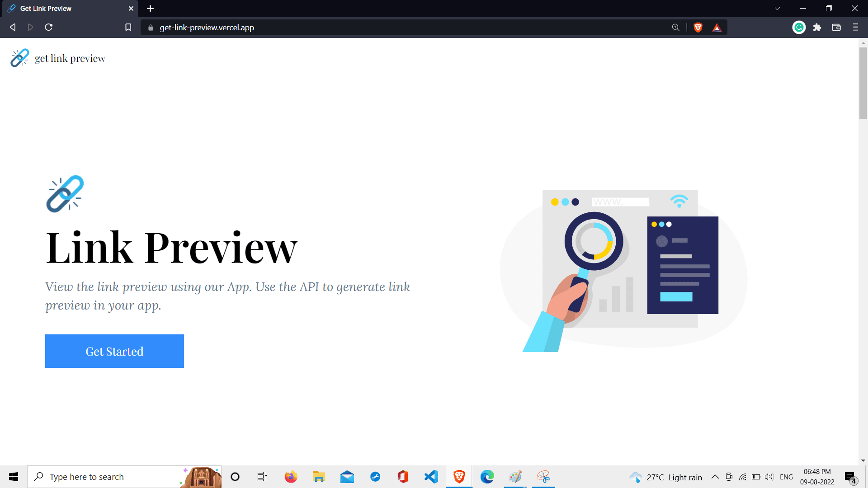Open the page zoom magnifier in address bar
This screenshot has height=488, width=868.
(675, 27)
